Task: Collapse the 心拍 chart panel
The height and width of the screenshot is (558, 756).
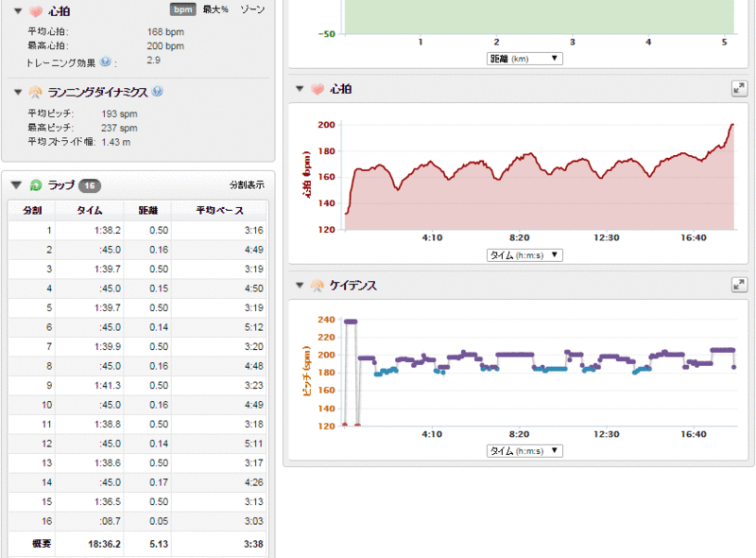Action: 301,89
